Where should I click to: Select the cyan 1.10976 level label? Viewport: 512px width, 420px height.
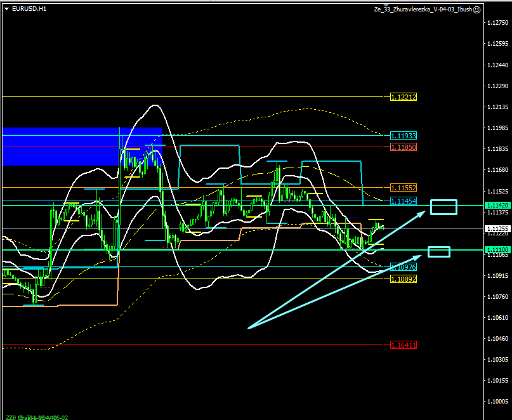pos(404,267)
